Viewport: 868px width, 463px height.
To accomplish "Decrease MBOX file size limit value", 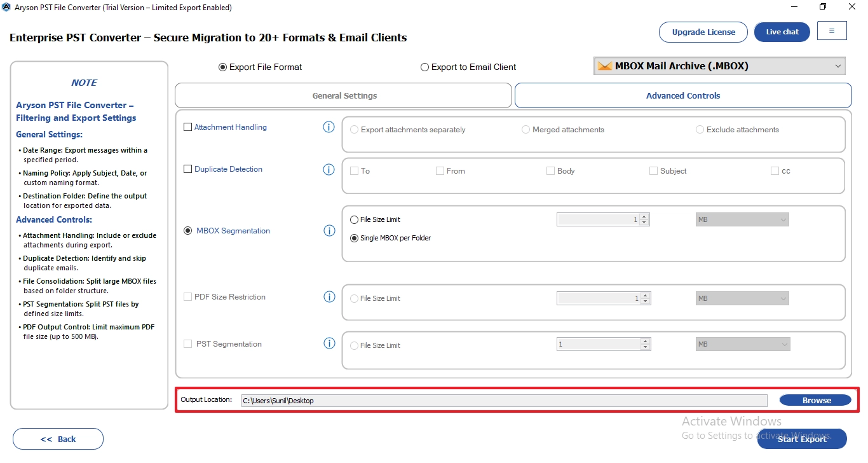I will pyautogui.click(x=644, y=223).
